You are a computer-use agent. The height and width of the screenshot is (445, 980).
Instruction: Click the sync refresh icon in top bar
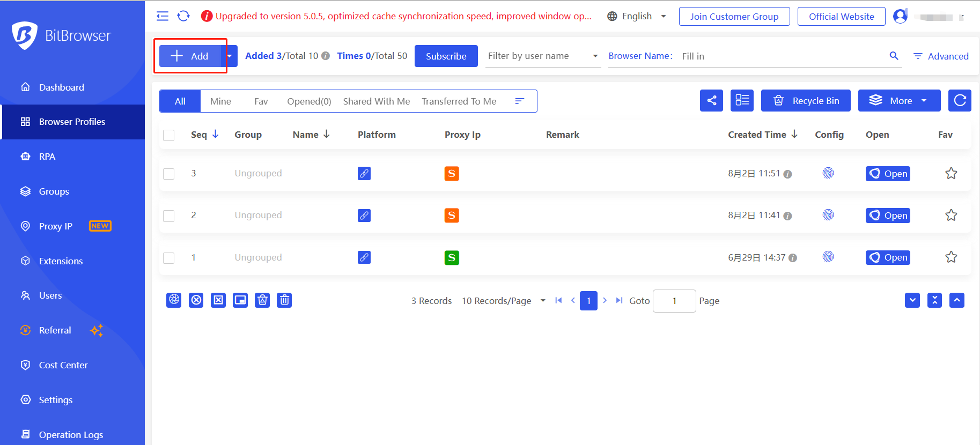tap(183, 16)
